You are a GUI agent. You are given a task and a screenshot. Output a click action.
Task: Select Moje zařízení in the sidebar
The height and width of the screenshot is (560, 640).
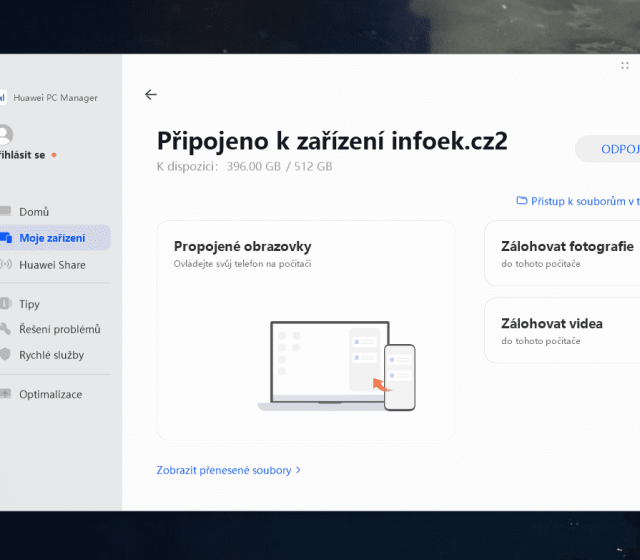(52, 238)
